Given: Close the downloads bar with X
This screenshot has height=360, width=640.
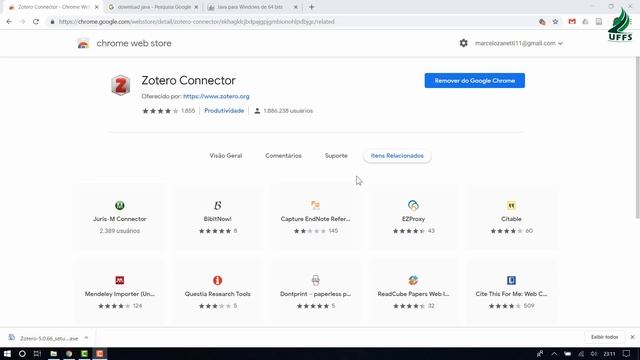Looking at the screenshot, I should tap(632, 337).
